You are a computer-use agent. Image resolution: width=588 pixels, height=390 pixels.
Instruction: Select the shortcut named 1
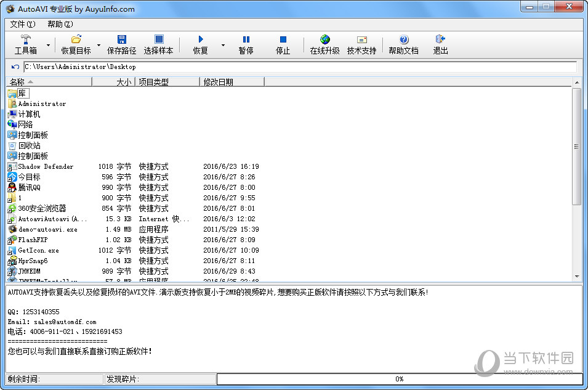tap(15, 198)
